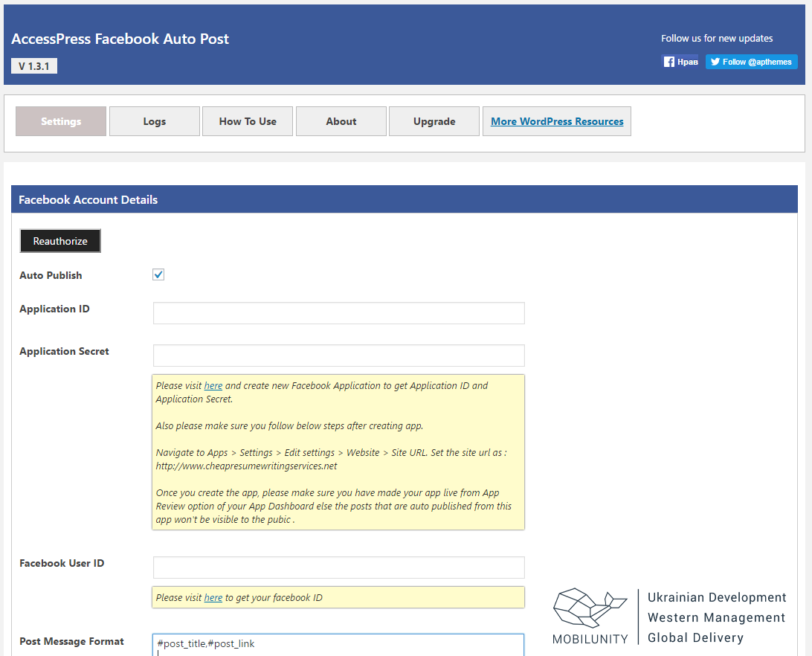Focus the Application ID input field
The image size is (812, 656).
(338, 313)
